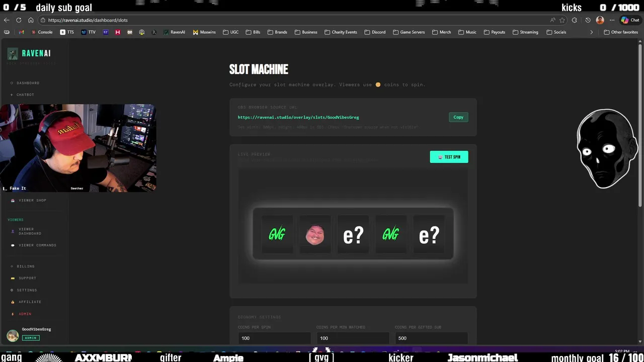644x362 pixels.
Task: Open the Other favorites folder
Action: click(621, 32)
